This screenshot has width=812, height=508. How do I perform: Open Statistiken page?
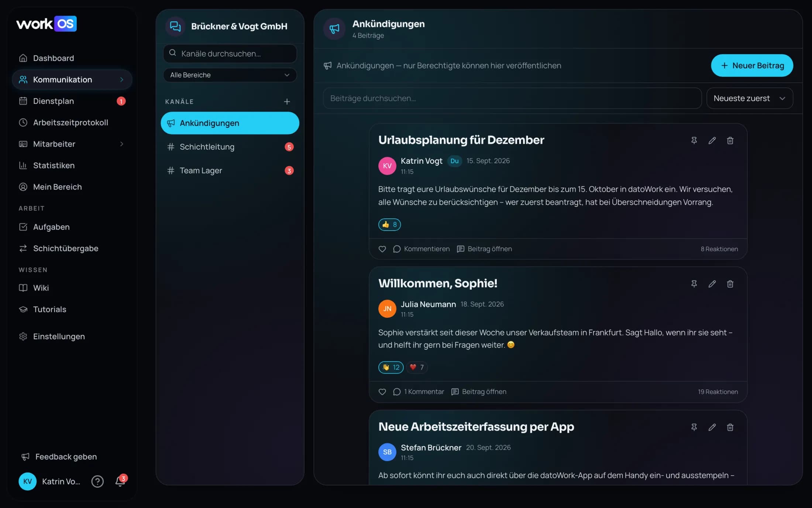(x=72, y=165)
